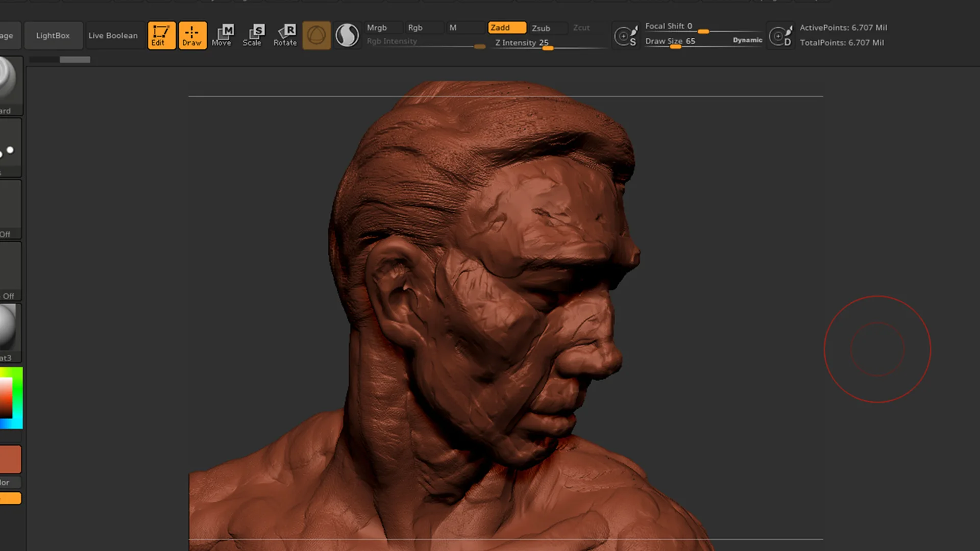This screenshot has height=551, width=980.
Task: Open the material Mat3 selector
Action: [9, 329]
